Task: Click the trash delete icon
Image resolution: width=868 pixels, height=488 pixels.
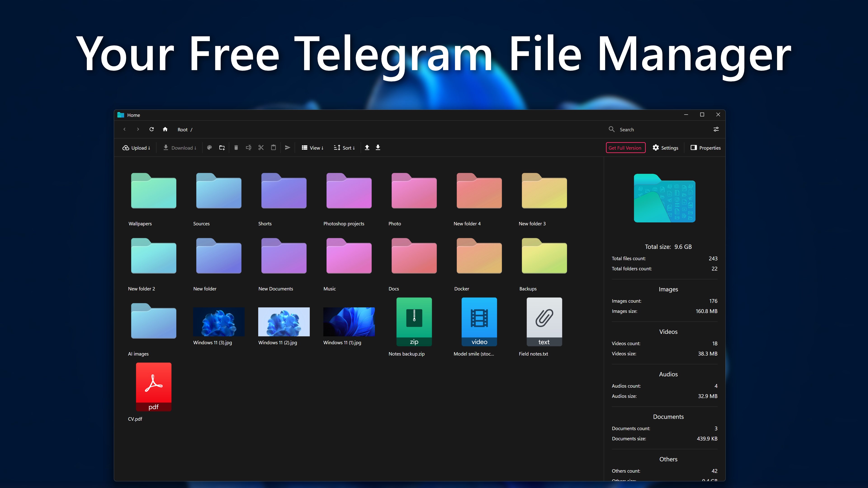Action: coord(236,148)
